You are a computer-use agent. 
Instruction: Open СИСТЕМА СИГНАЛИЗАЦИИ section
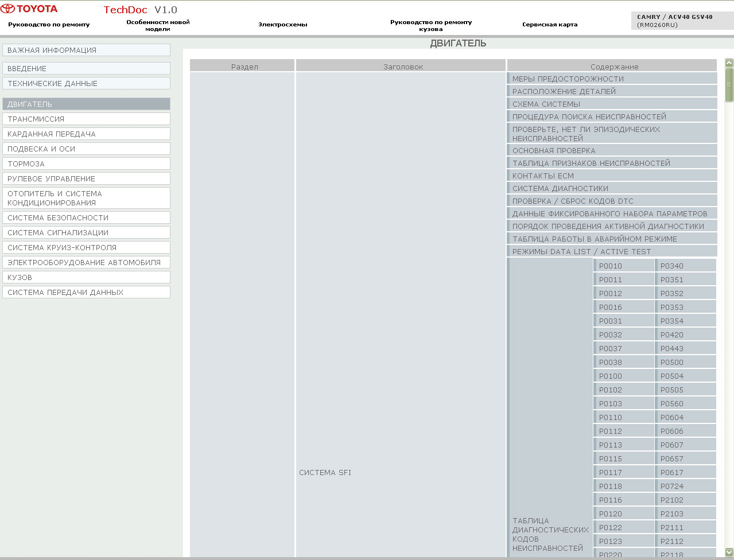coord(86,232)
